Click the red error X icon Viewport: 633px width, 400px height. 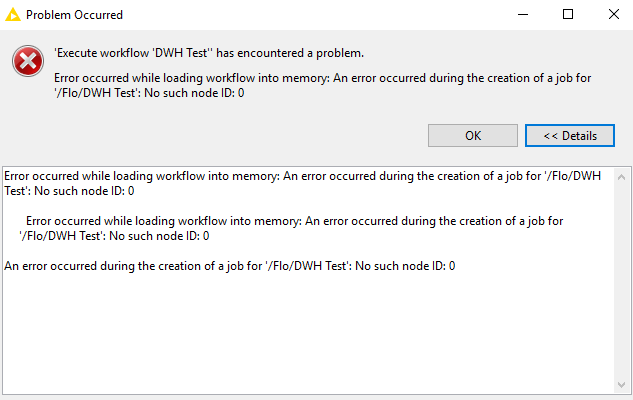pyautogui.click(x=28, y=61)
